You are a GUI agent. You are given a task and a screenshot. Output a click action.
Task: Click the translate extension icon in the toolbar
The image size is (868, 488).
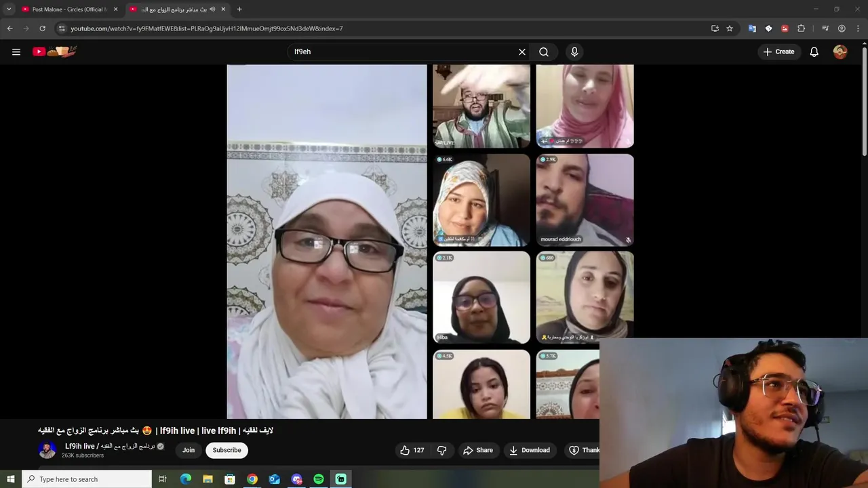click(752, 28)
